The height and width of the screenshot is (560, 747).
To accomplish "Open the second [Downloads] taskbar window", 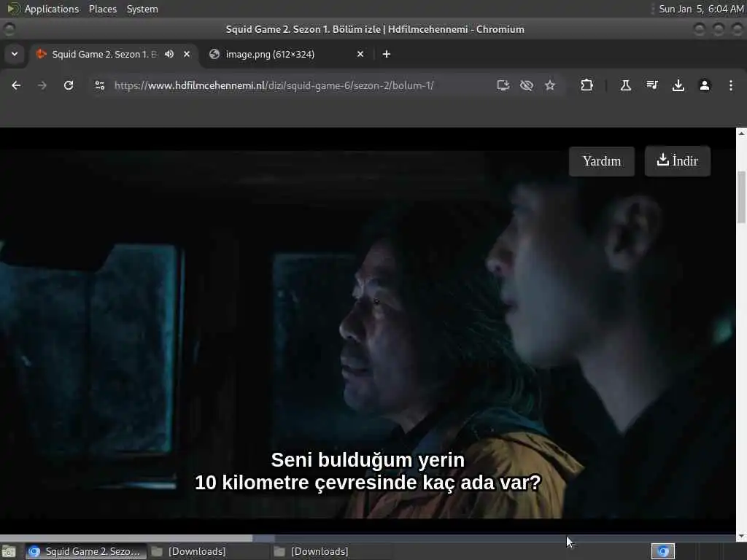I will pos(331,551).
